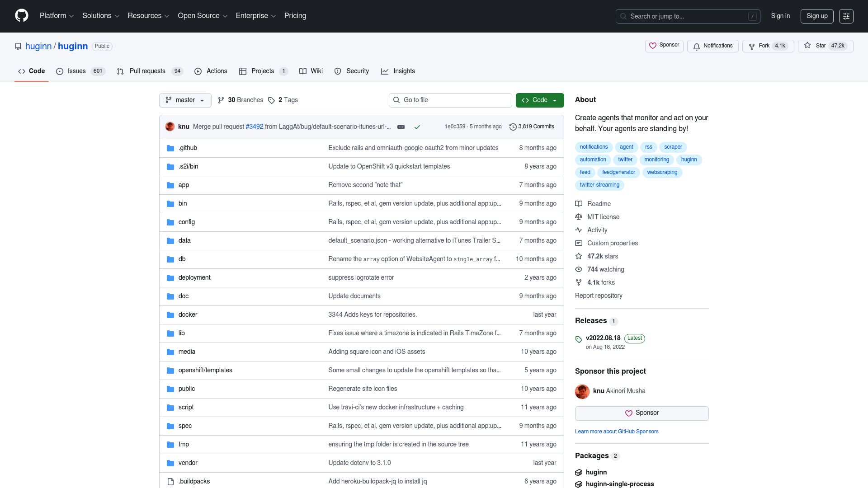This screenshot has width=868, height=488.
Task: Expand commit message ellipsis button
Action: pyautogui.click(x=401, y=127)
